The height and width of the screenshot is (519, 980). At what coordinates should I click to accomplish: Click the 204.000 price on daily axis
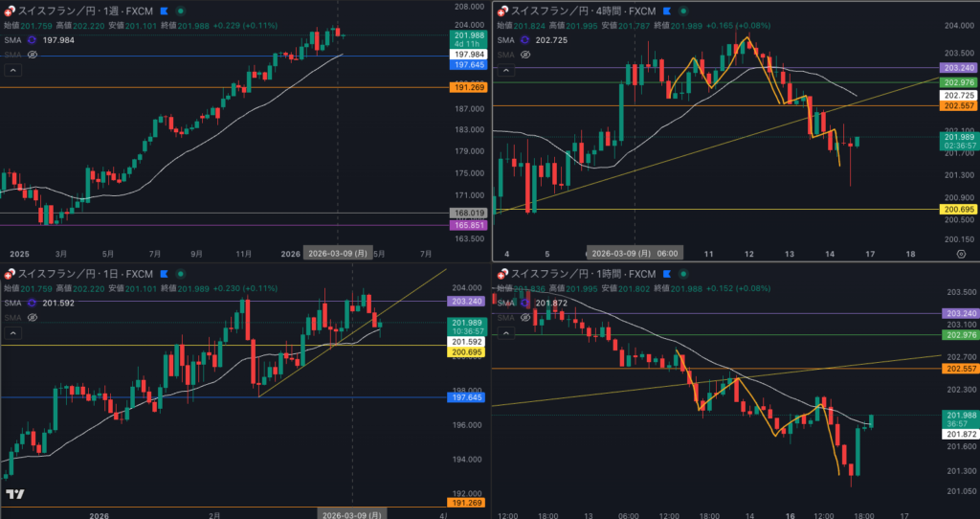[x=466, y=288]
